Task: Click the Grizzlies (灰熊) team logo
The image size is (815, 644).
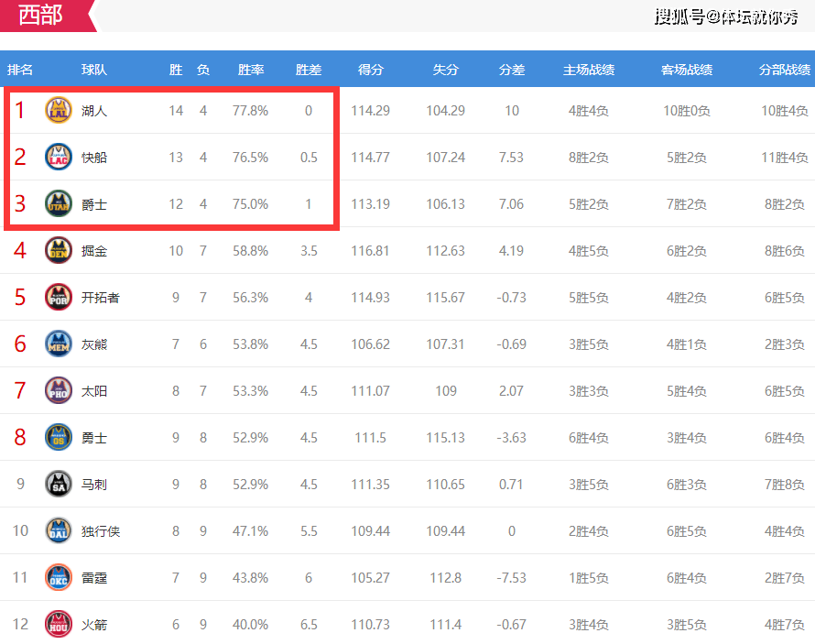Action: [x=59, y=344]
